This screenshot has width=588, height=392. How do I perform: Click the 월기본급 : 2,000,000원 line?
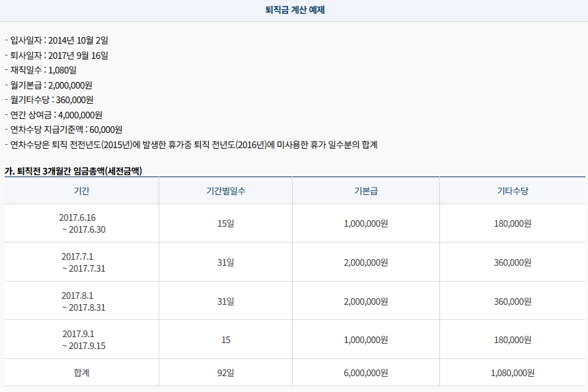click(48, 85)
